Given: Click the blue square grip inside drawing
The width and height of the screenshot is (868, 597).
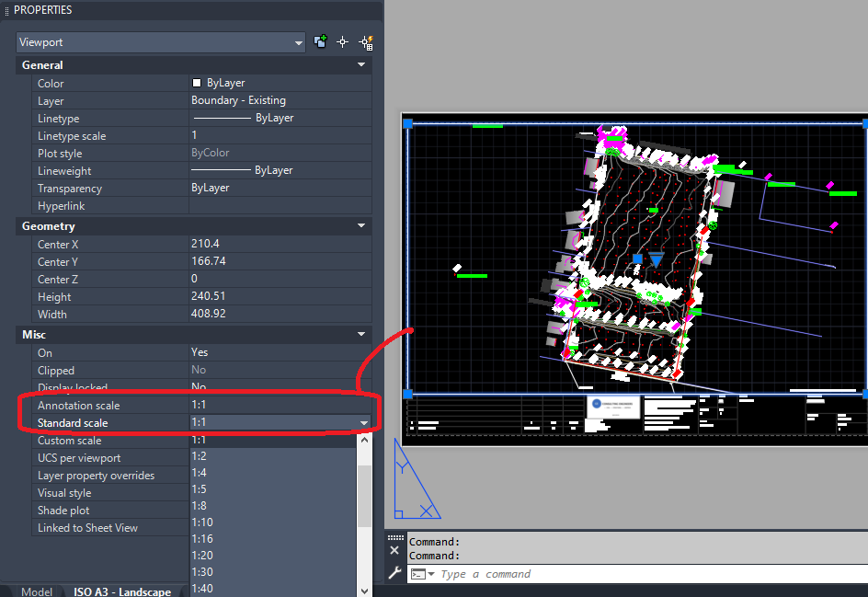Looking at the screenshot, I should click(x=638, y=258).
